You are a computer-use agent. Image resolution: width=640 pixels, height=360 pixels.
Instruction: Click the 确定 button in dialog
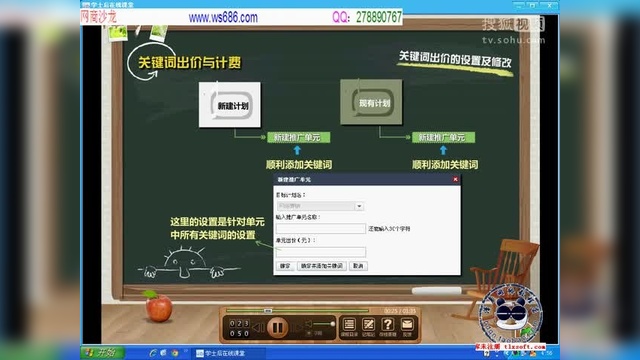coord(285,266)
